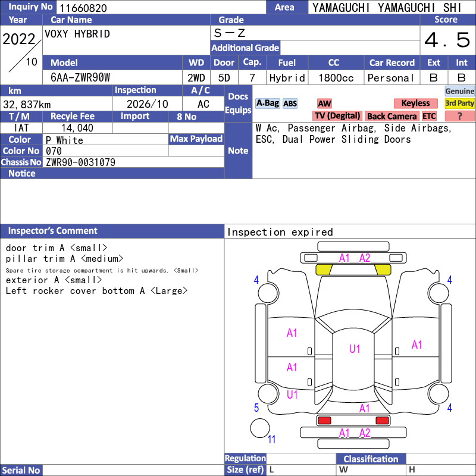This screenshot has height=476, width=476.
Task: Select the Genuine badge
Action: pos(459,91)
